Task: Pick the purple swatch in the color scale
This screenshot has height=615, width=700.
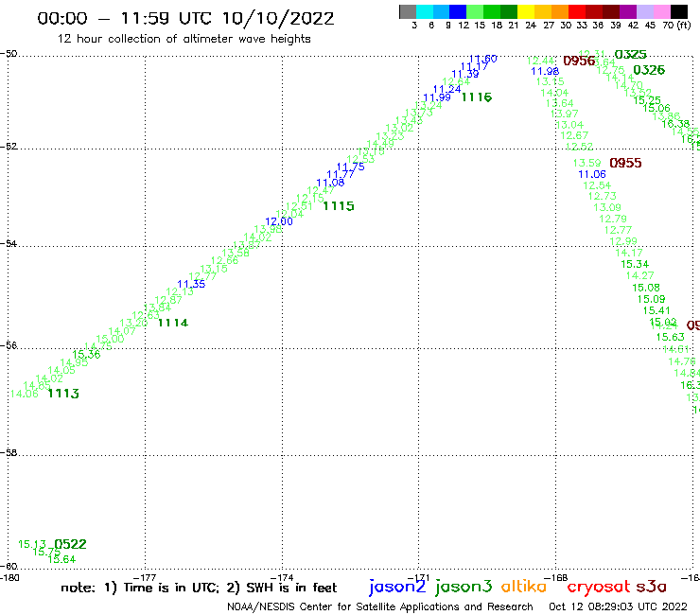Action: pos(628,11)
